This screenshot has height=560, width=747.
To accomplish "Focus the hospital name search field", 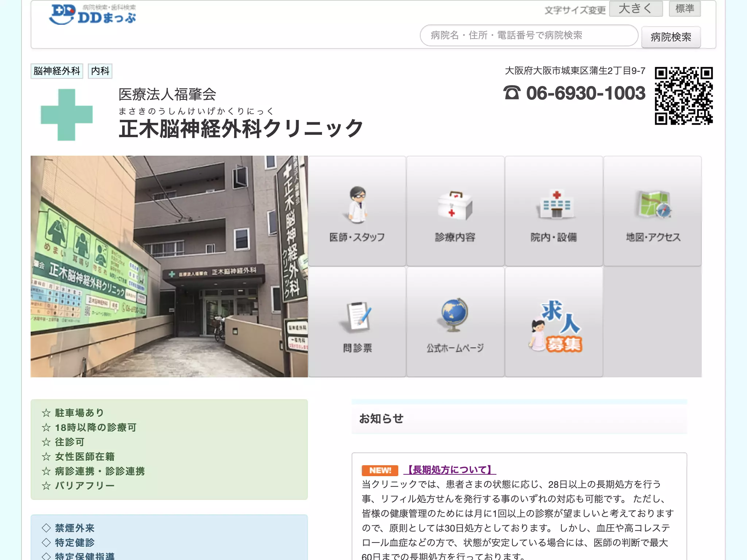I will tap(529, 35).
